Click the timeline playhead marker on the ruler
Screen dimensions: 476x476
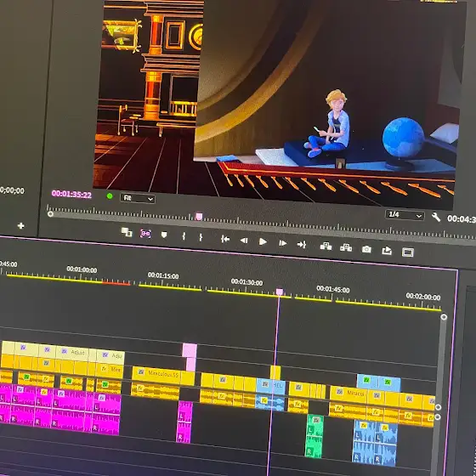(x=280, y=292)
